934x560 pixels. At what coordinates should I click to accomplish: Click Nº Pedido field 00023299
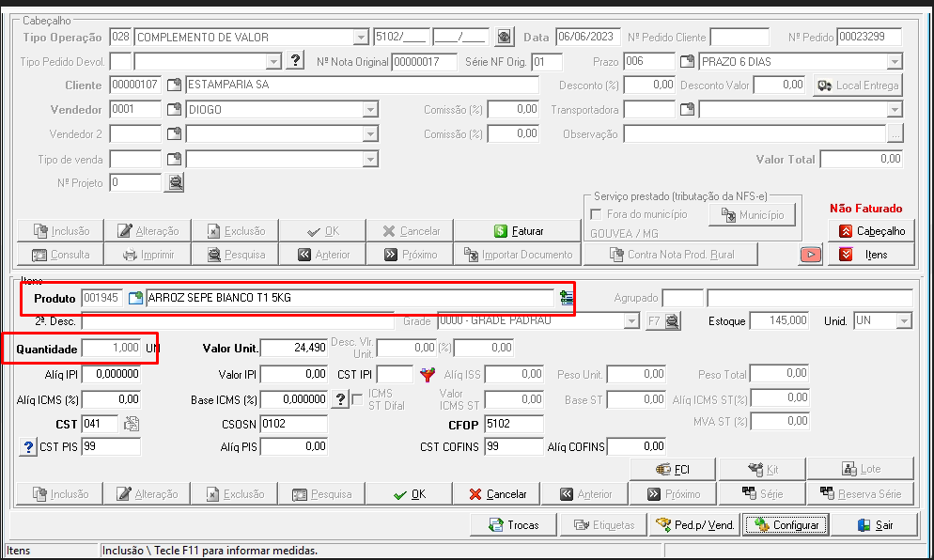pos(869,37)
